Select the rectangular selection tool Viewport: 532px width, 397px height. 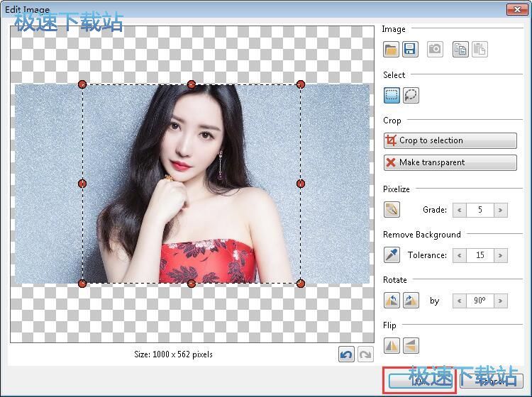392,95
